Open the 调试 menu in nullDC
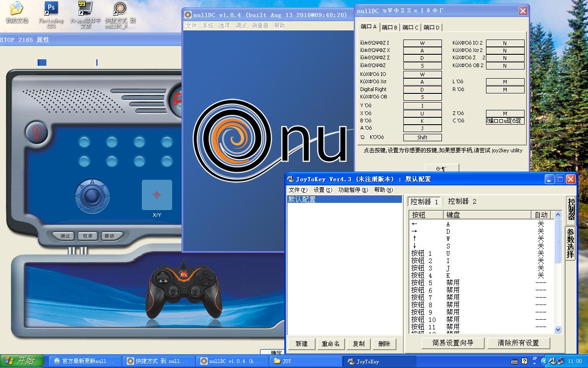The image size is (588, 368). click(241, 26)
